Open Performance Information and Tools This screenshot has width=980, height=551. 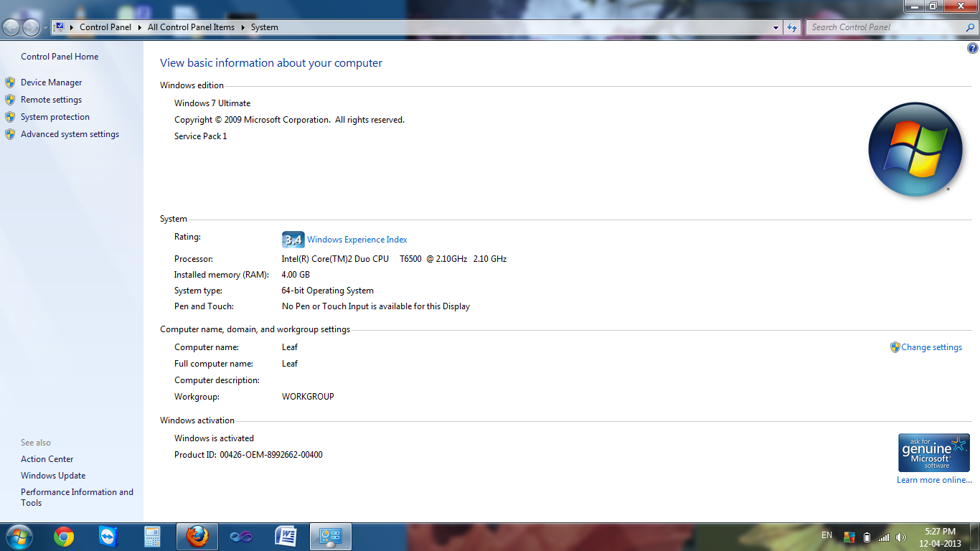(77, 497)
